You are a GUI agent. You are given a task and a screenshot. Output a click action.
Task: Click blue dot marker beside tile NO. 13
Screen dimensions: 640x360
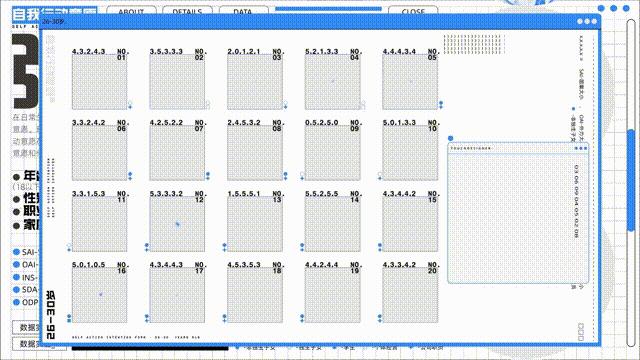[224, 246]
